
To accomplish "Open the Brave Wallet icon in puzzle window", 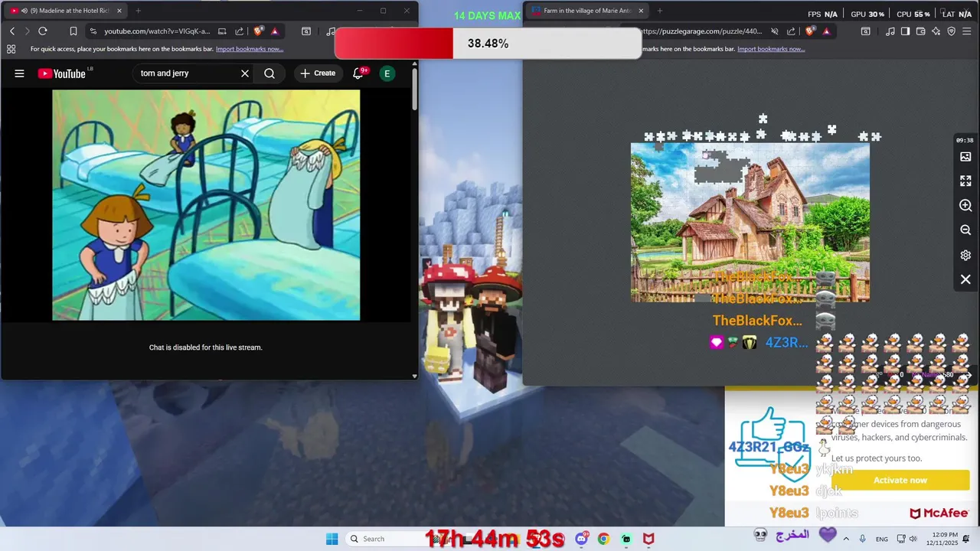I will 921,31.
